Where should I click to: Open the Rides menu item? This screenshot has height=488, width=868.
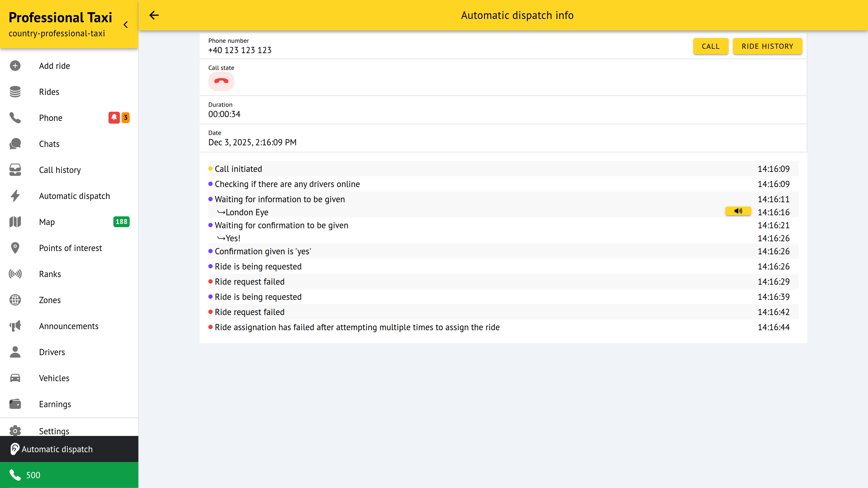pyautogui.click(x=49, y=92)
